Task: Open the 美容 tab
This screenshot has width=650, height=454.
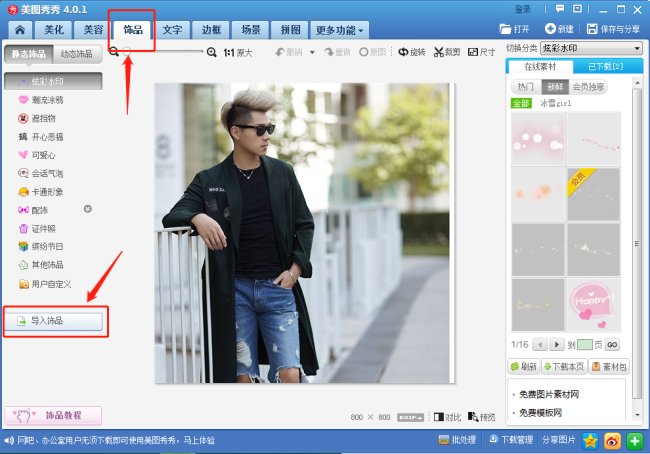Action: pos(93,30)
